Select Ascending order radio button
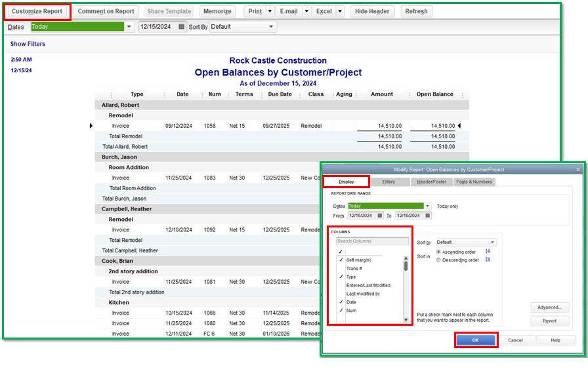588x371 pixels. coord(438,252)
